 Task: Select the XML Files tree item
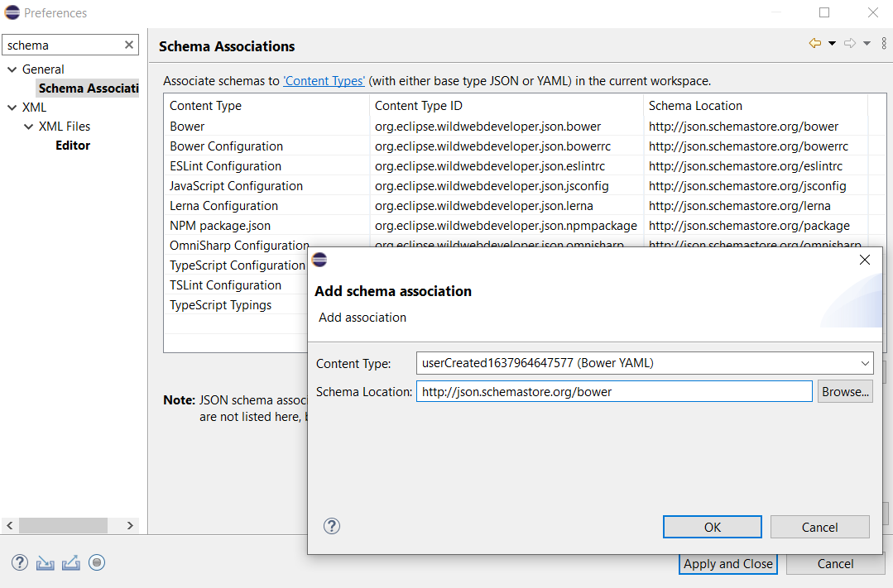(x=65, y=127)
